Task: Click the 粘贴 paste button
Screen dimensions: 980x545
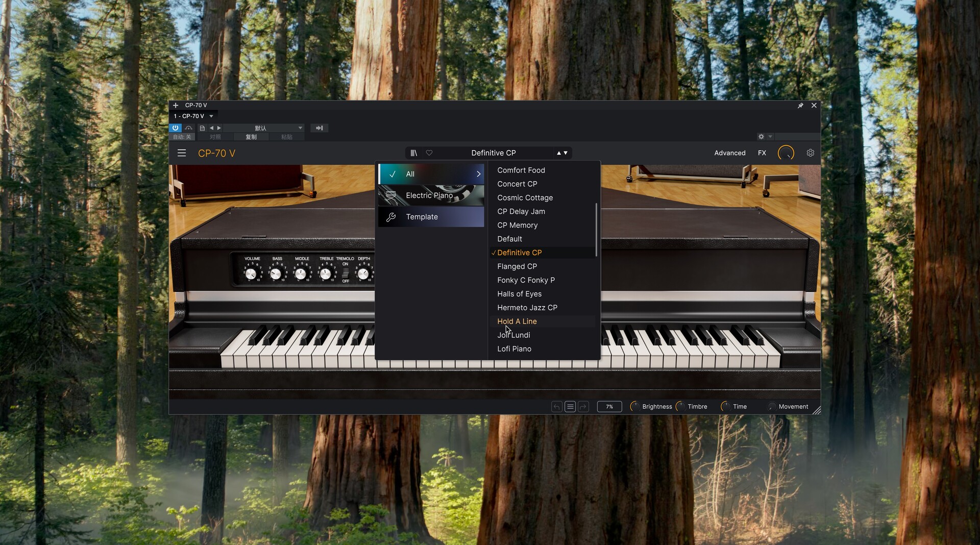Action: (x=287, y=137)
